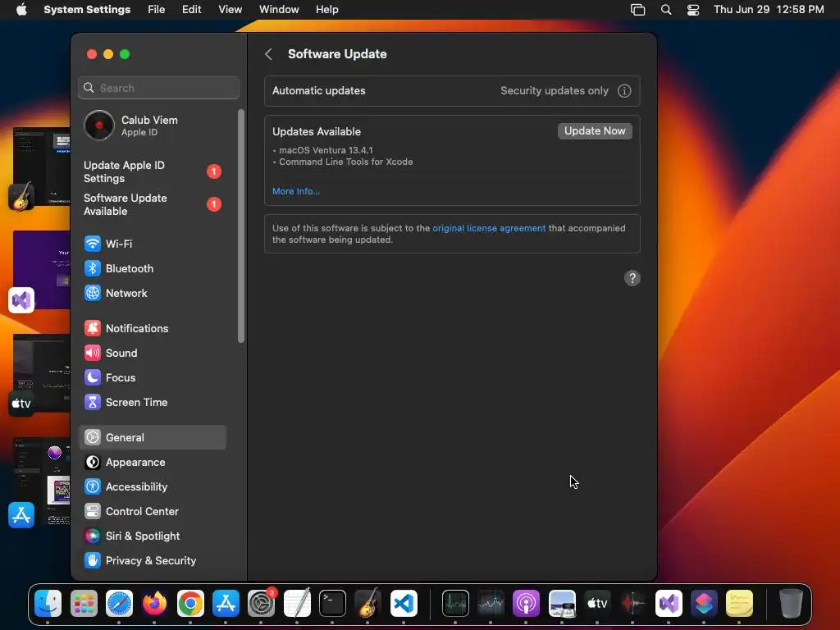This screenshot has height=630, width=840.
Task: Select Software Update Available item
Action: [152, 204]
